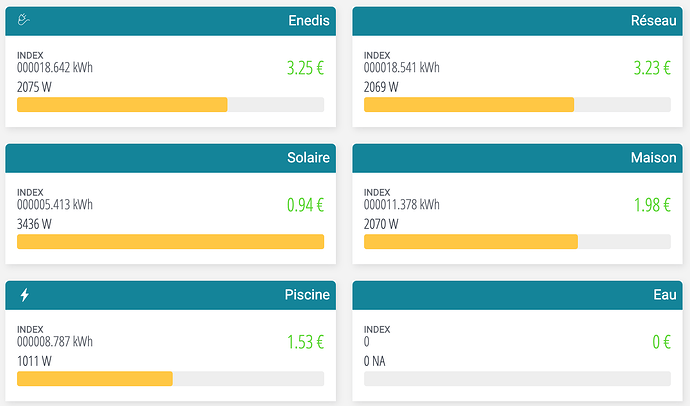Open the Réseau widget title
Viewport: 690px width, 406px height.
[653, 20]
